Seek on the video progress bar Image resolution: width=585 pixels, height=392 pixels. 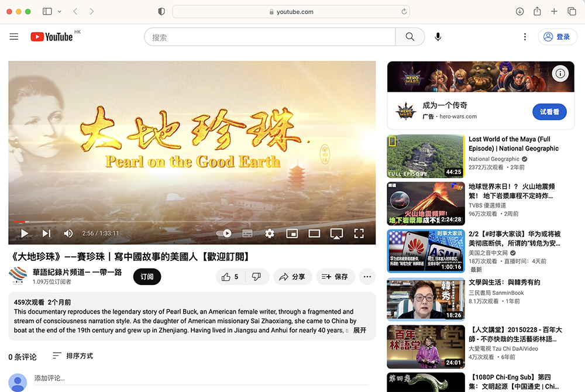[192, 222]
